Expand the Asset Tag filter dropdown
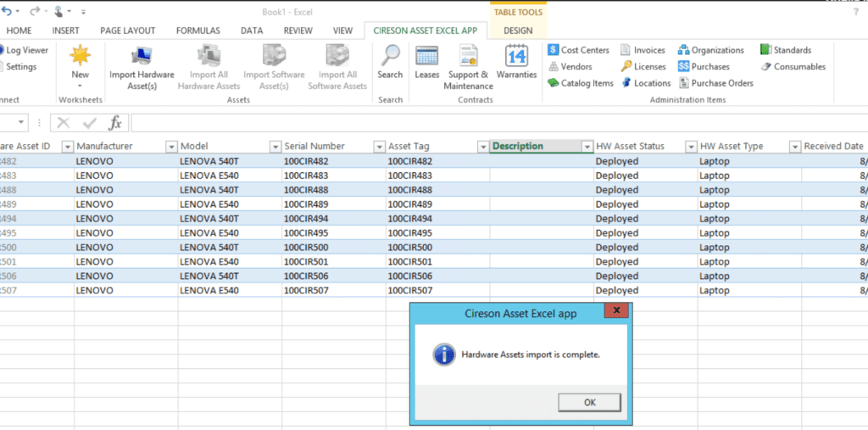Image resolution: width=868 pixels, height=430 pixels. point(482,146)
